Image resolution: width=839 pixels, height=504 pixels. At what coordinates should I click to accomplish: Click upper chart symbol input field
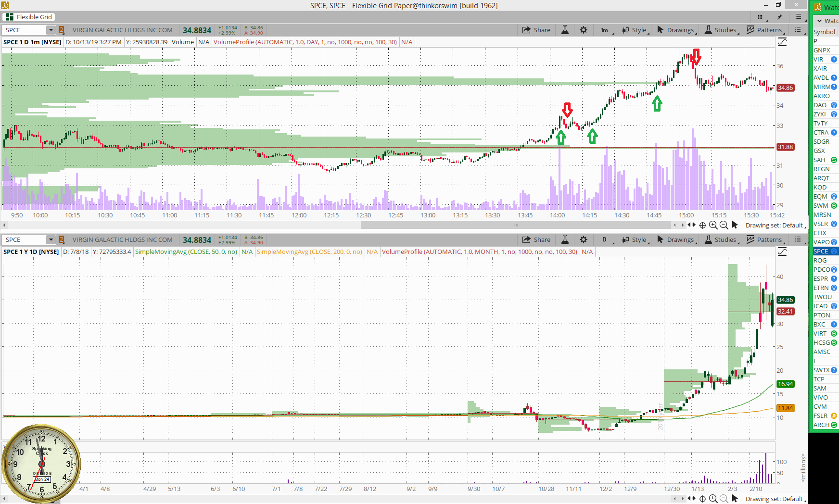pos(25,30)
